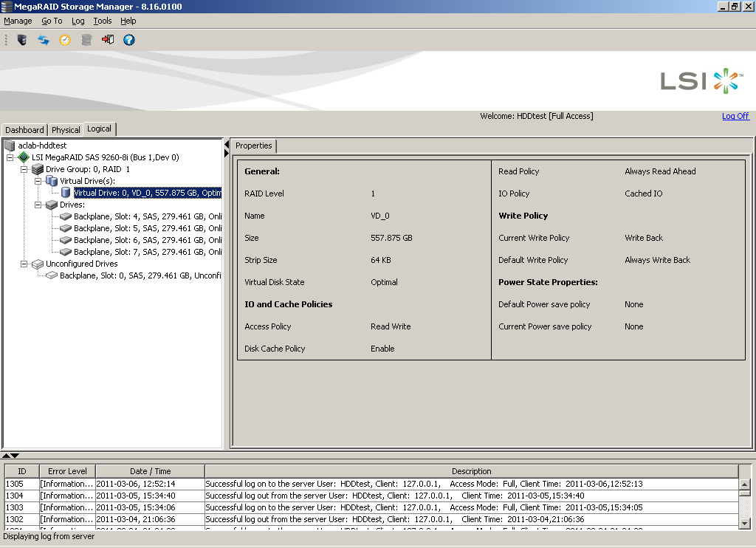Sort log by the Error Level column header
Image resolution: width=756 pixels, height=548 pixels.
67,471
